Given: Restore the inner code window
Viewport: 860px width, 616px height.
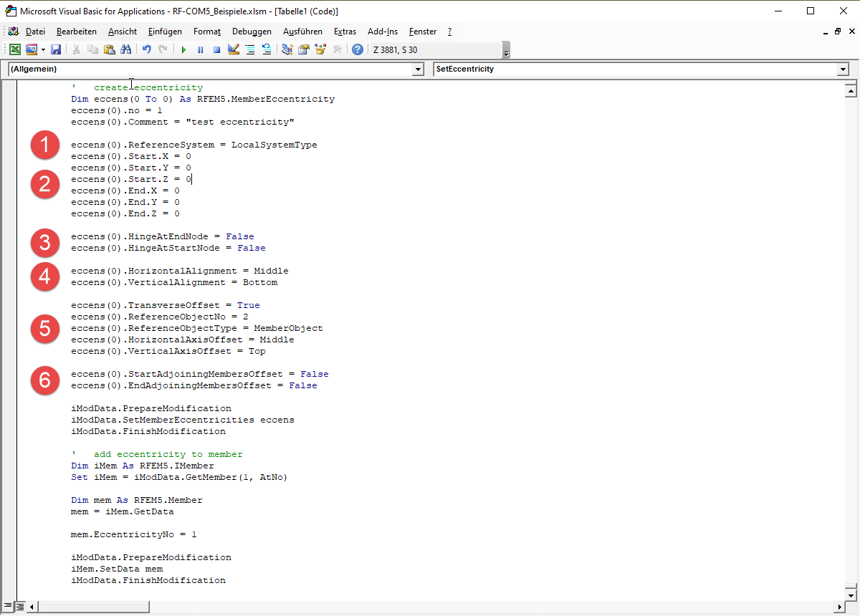Looking at the screenshot, I should click(x=837, y=32).
